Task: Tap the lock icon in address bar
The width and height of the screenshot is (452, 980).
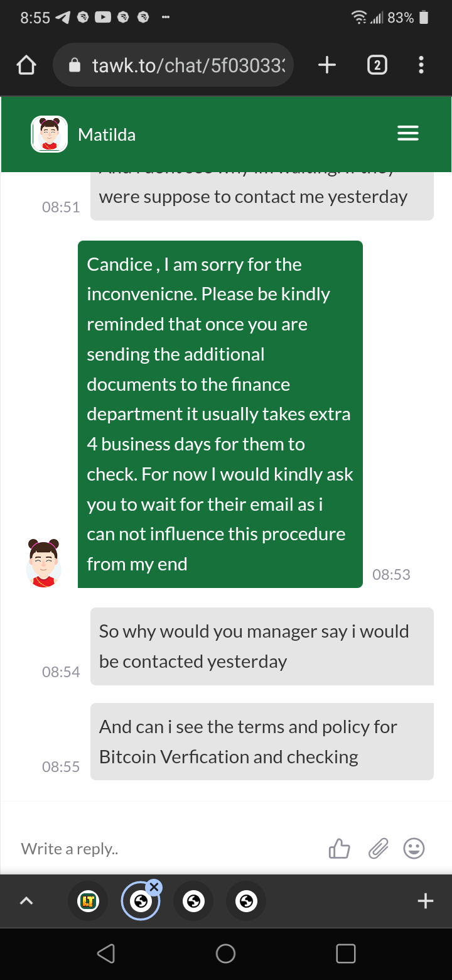Action: tap(74, 65)
